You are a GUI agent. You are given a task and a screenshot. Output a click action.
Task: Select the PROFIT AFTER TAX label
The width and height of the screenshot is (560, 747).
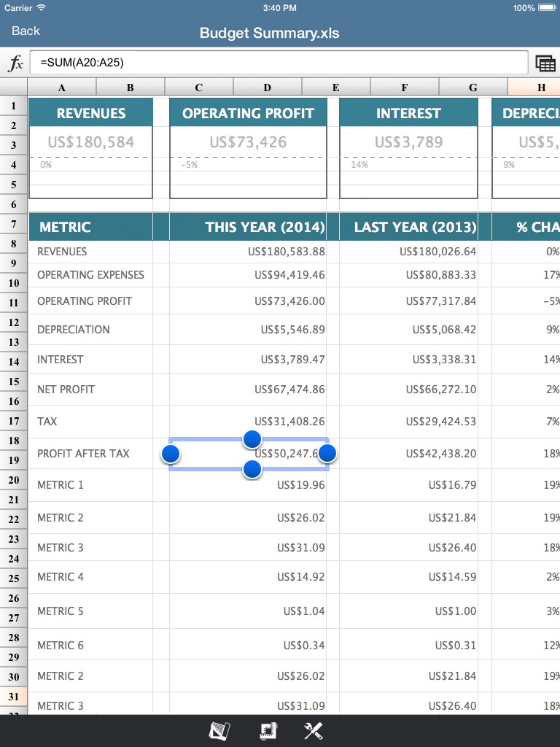tap(83, 454)
